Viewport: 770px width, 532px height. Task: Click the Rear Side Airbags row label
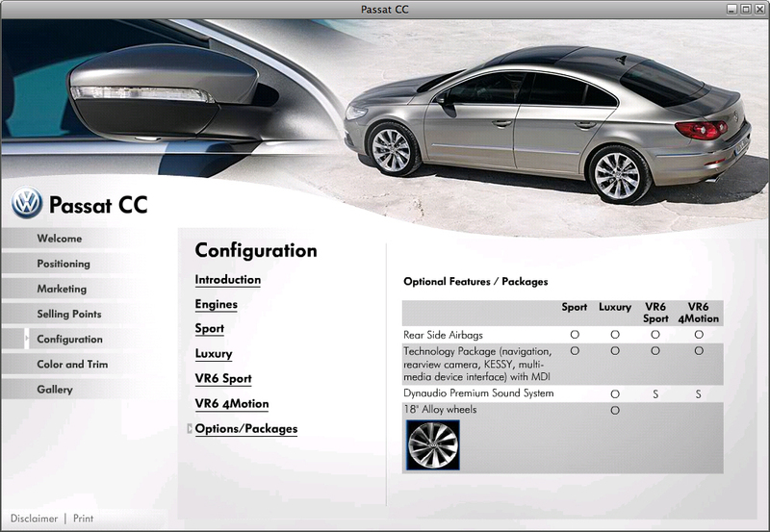[443, 335]
